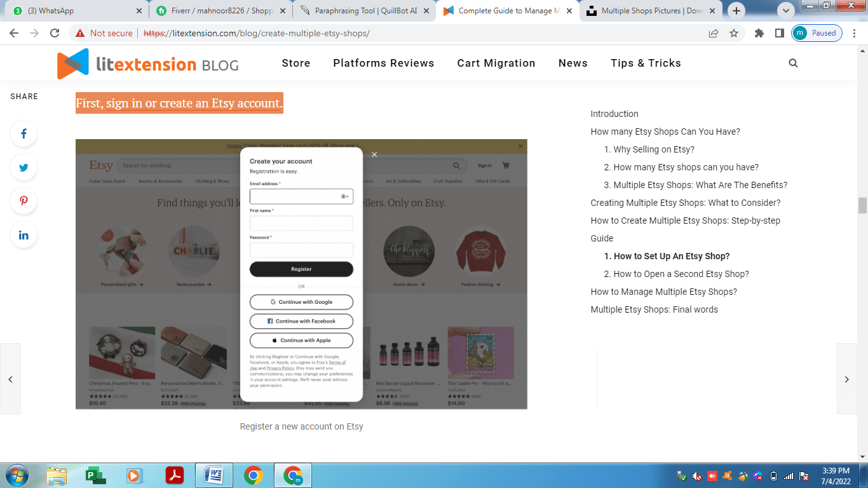Open the tab search dropdown arrow

(787, 11)
